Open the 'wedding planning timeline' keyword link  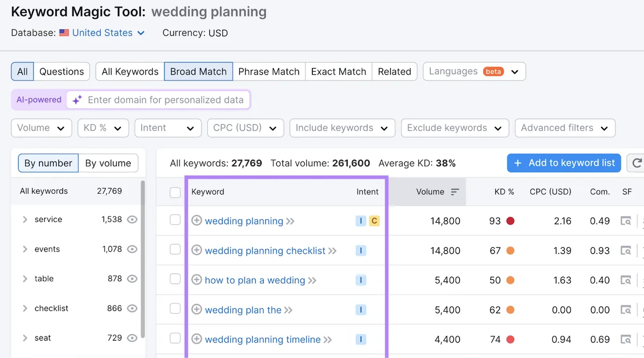pos(263,339)
